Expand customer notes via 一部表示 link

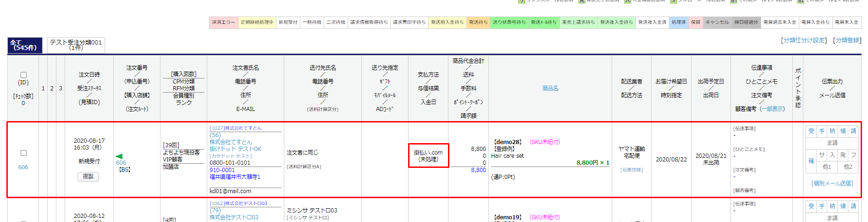tap(772, 109)
